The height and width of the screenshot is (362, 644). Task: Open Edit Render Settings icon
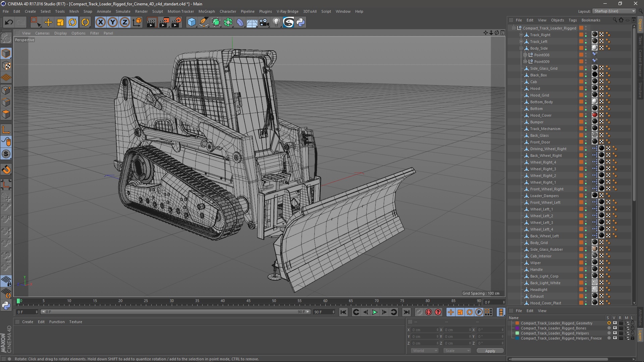176,22
